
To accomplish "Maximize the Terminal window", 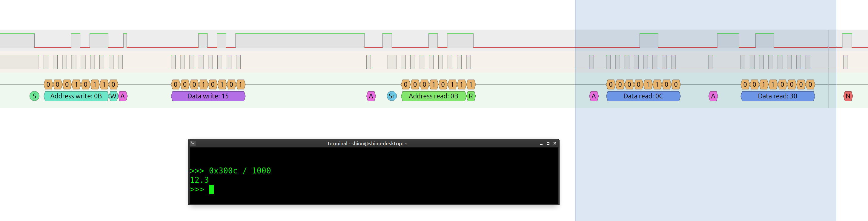I will [548, 144].
